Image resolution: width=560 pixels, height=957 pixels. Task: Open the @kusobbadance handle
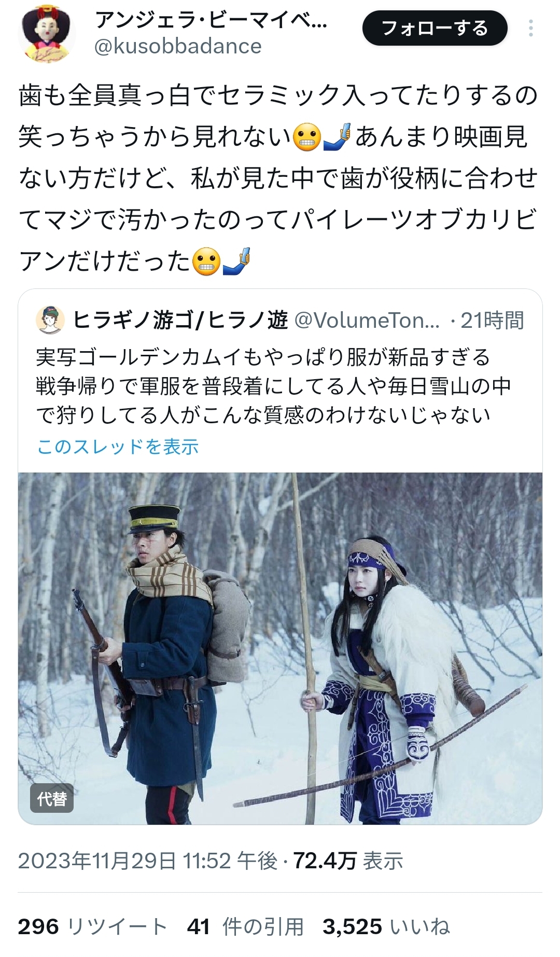(x=178, y=46)
